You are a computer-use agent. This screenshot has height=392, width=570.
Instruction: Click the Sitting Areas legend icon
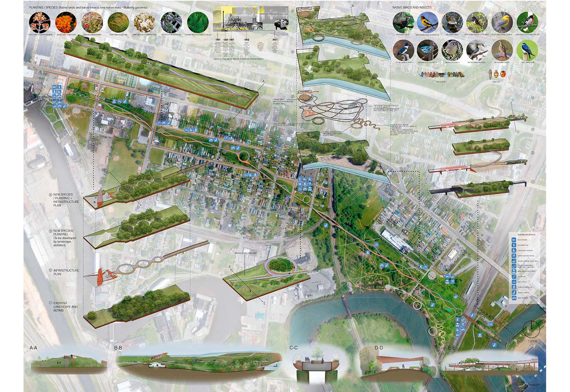point(514,292)
